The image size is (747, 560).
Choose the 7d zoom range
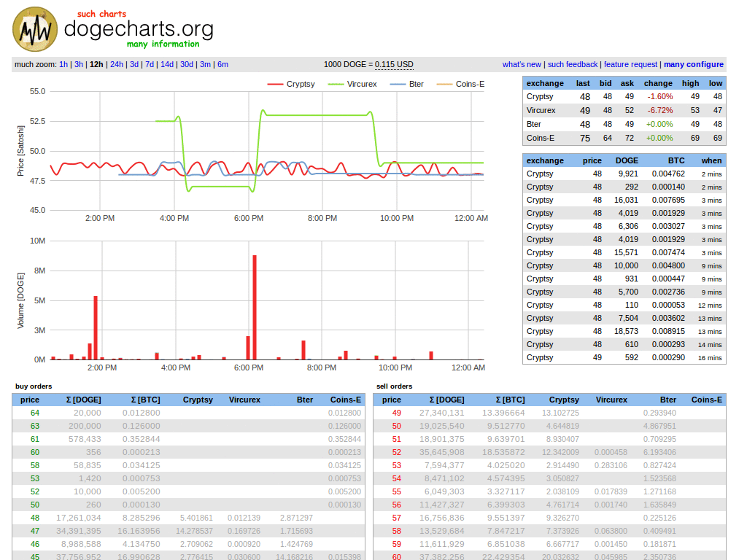pyautogui.click(x=150, y=64)
